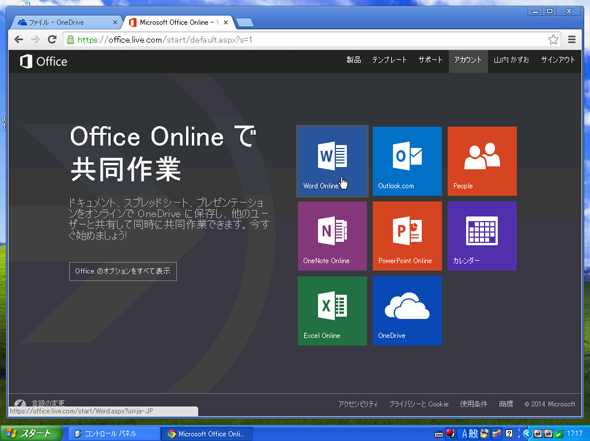Launch the OneNote Online tile
The width and height of the screenshot is (590, 441).
332,236
